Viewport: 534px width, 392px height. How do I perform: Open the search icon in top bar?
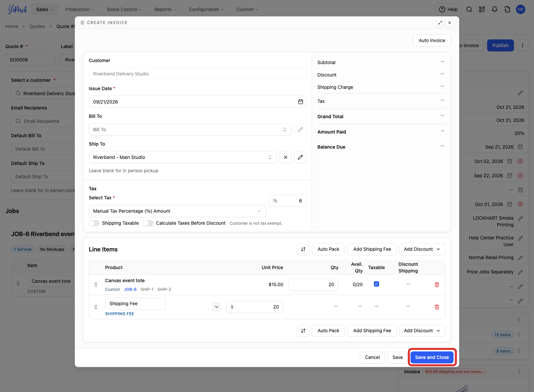(x=469, y=9)
